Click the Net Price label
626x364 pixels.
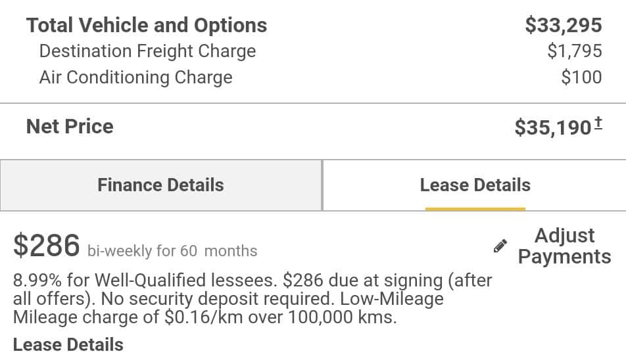tap(70, 126)
